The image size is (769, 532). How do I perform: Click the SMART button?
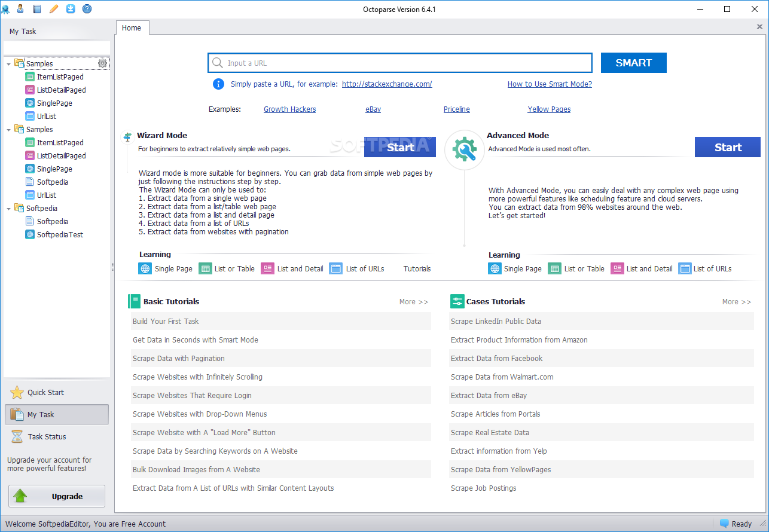[633, 63]
